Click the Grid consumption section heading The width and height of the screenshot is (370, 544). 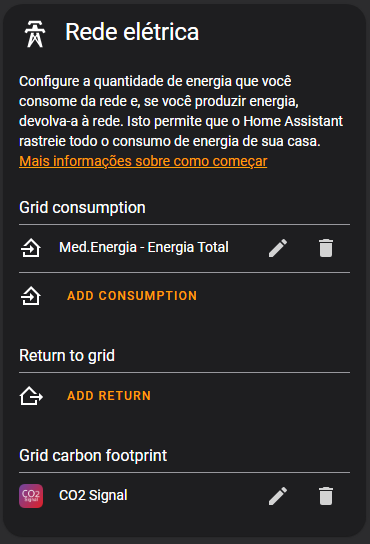pyautogui.click(x=82, y=208)
